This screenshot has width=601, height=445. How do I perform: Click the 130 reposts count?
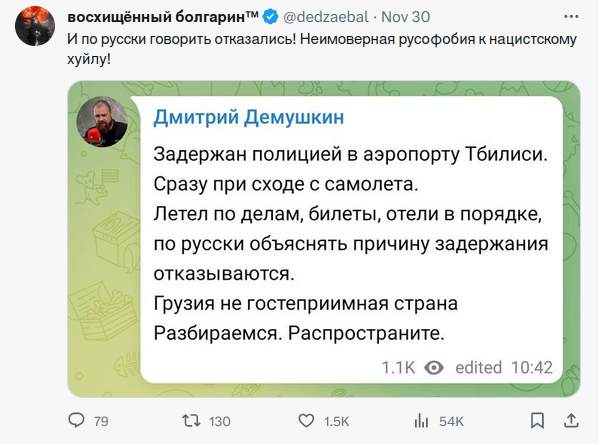point(220,421)
